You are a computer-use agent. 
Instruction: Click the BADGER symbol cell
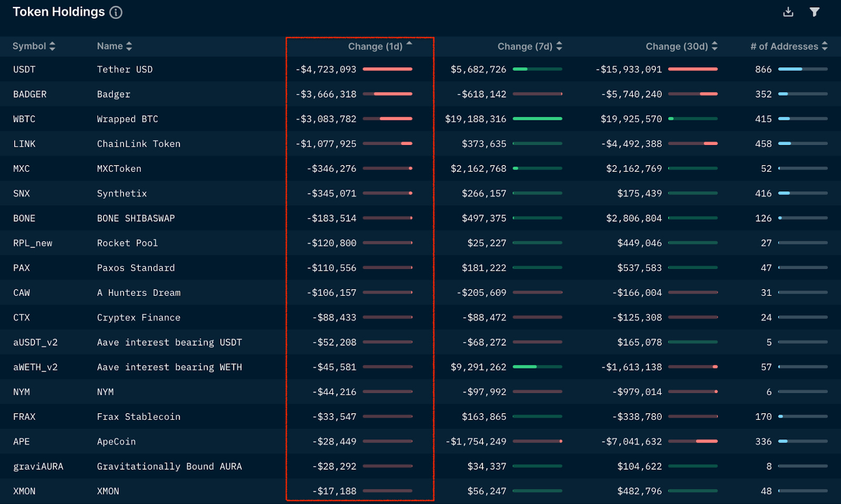[x=30, y=94]
